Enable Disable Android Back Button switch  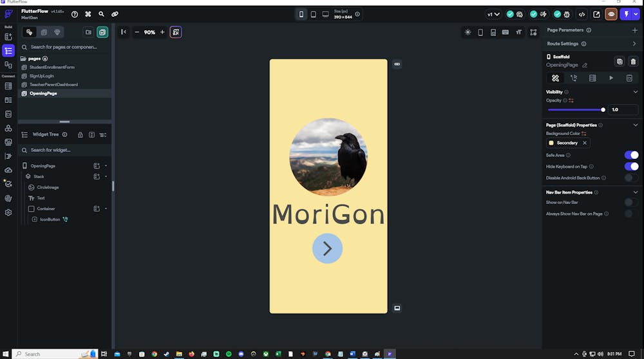click(631, 178)
